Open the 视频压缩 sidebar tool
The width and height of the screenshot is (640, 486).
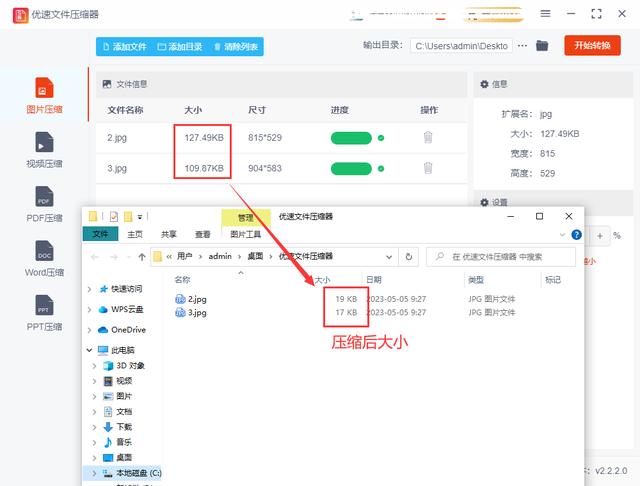click(44, 150)
